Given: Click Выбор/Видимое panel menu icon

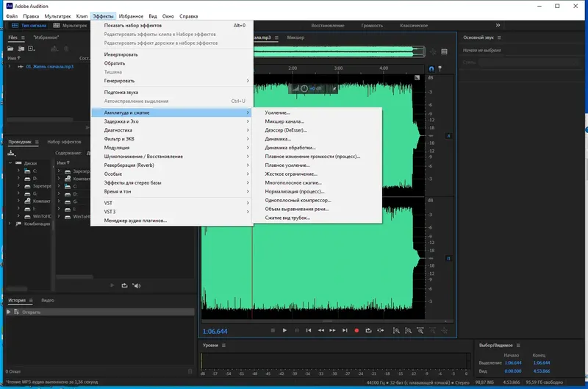Looking at the screenshot, I should (x=518, y=345).
